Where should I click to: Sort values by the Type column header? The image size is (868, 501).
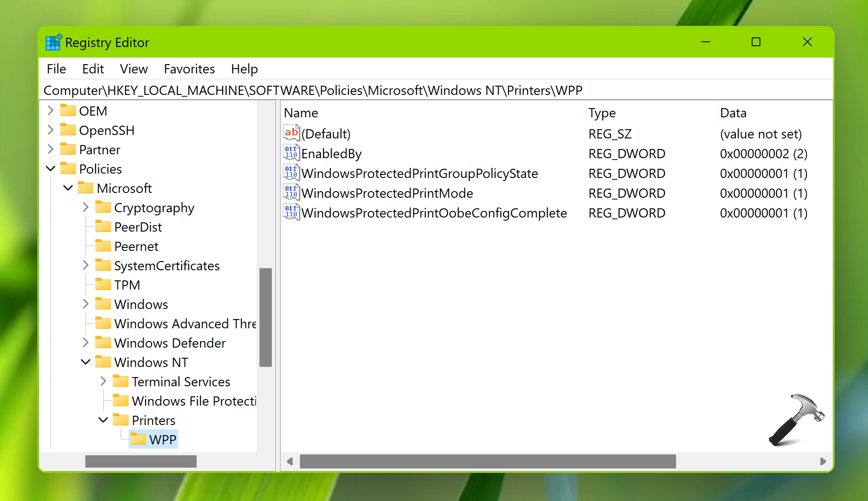pyautogui.click(x=602, y=113)
